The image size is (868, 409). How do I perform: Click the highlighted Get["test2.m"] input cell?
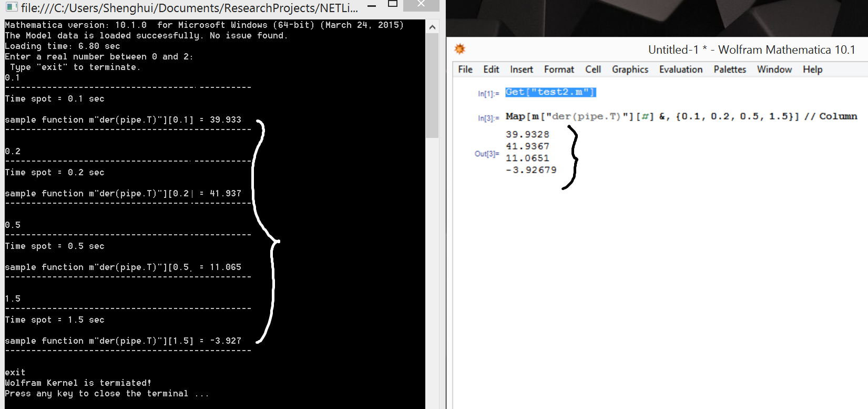(x=550, y=92)
